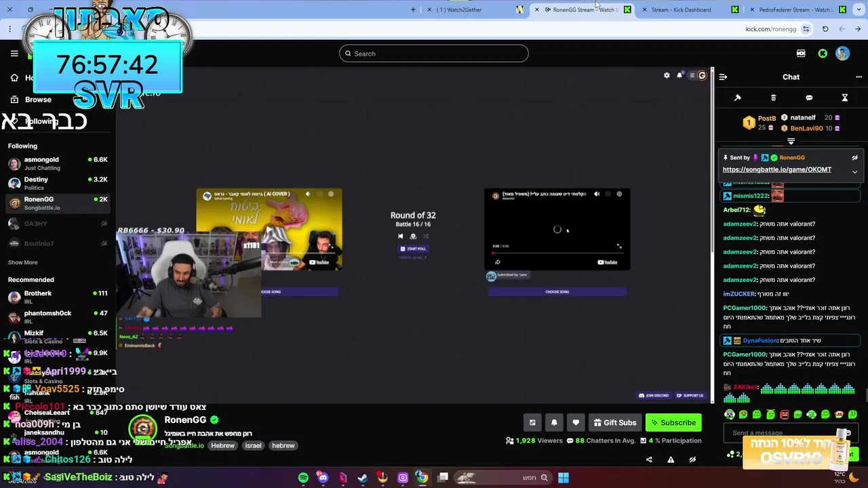
Task: Open chat options three-dot menu
Action: point(859,77)
